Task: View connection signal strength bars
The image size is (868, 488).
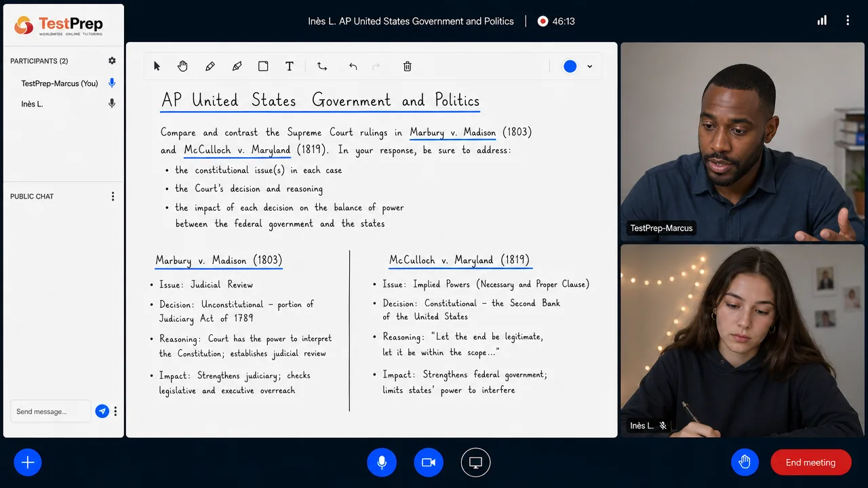Action: 822,20
